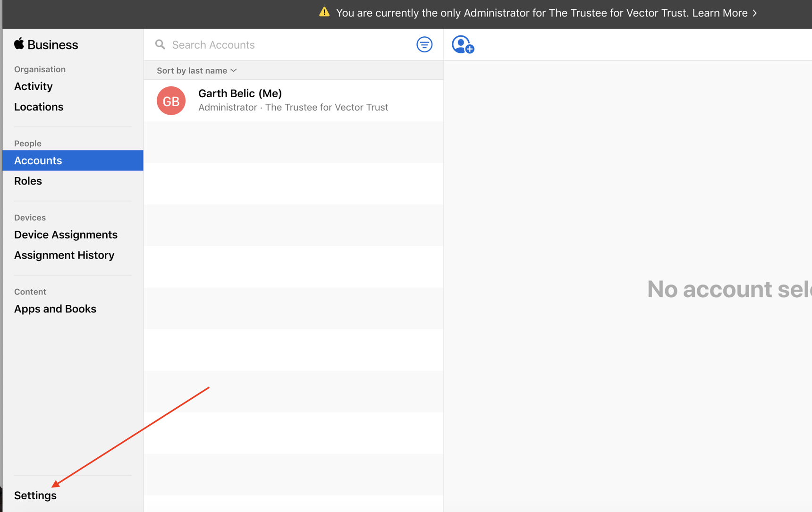Go to Locations section
This screenshot has width=812, height=512.
(39, 107)
